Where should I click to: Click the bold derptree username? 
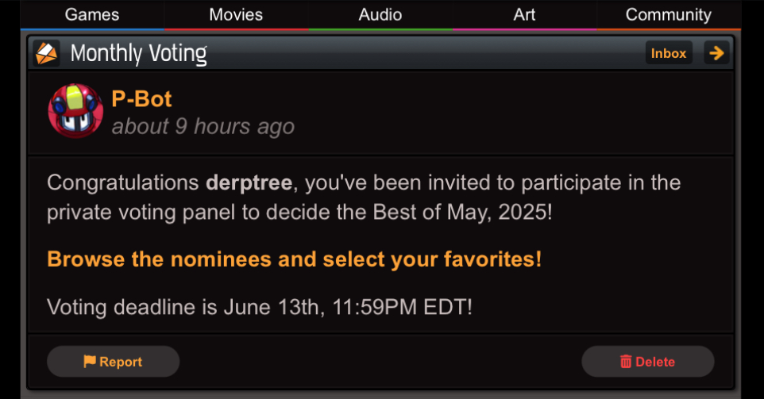click(x=248, y=183)
